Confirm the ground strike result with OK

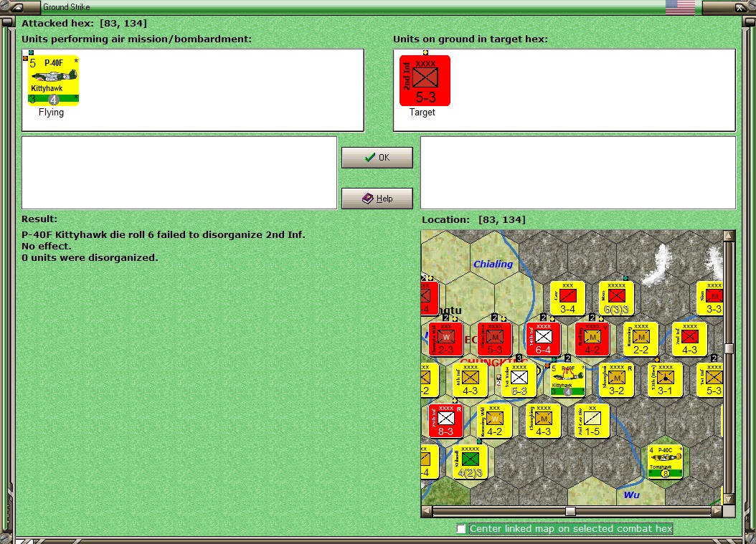(x=377, y=158)
